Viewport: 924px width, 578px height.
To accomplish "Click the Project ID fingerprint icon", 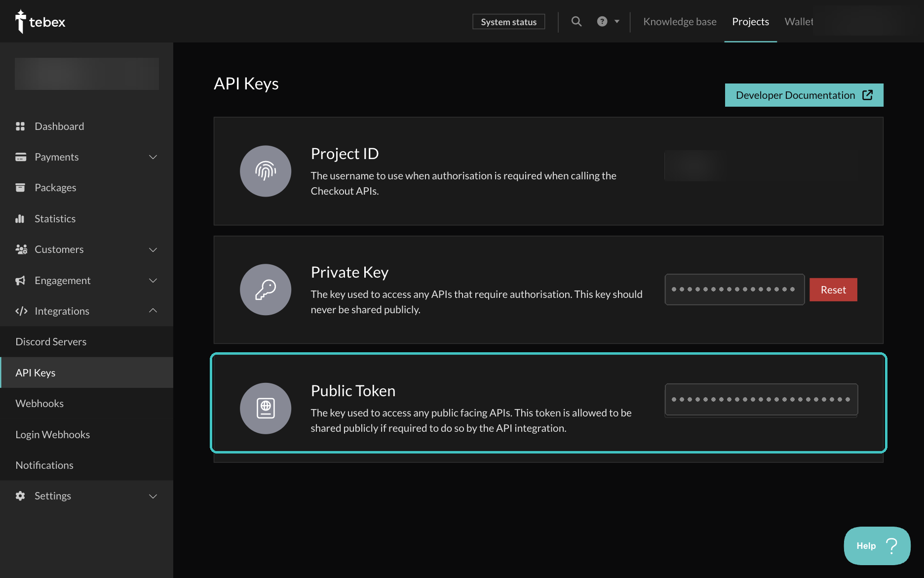I will tap(266, 171).
